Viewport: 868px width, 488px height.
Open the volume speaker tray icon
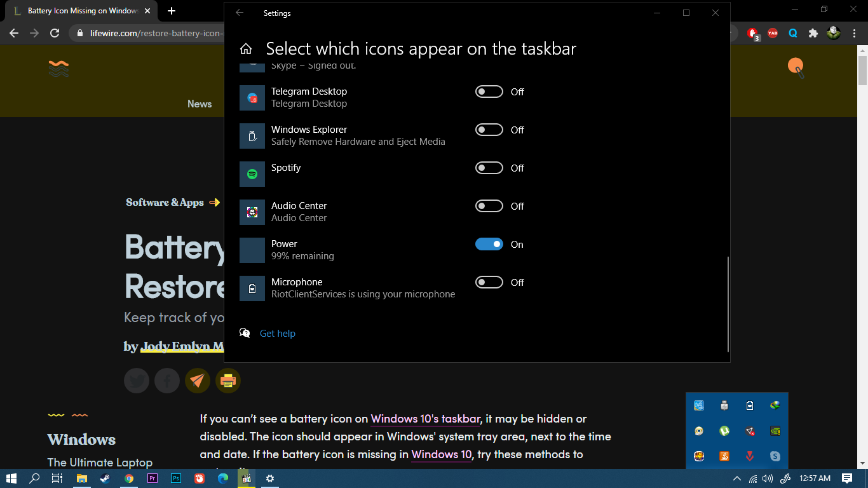pos(768,478)
